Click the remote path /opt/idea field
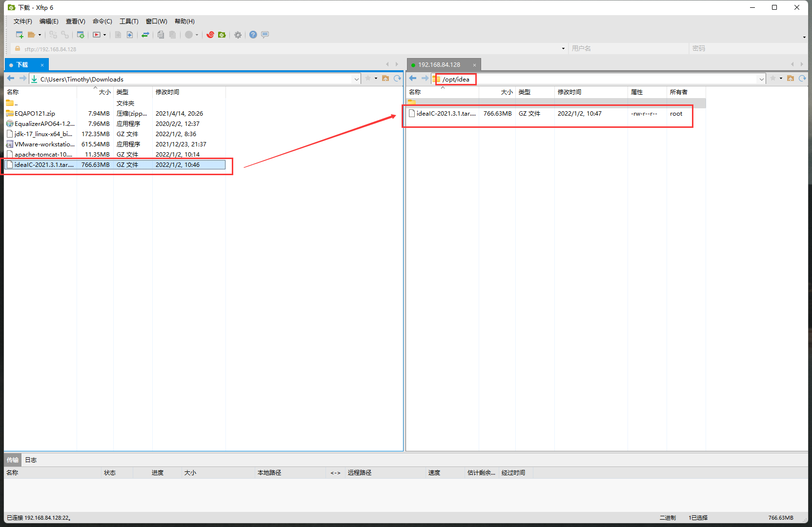812x527 pixels. tap(598, 79)
